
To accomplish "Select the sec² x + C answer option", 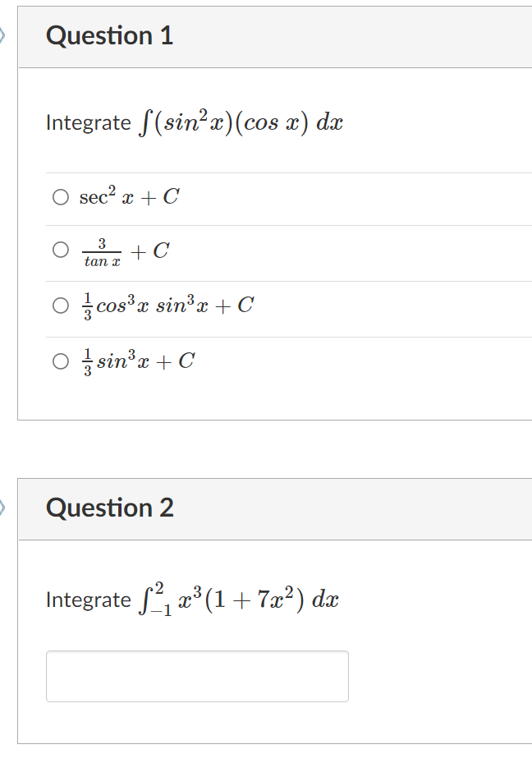I will (61, 198).
